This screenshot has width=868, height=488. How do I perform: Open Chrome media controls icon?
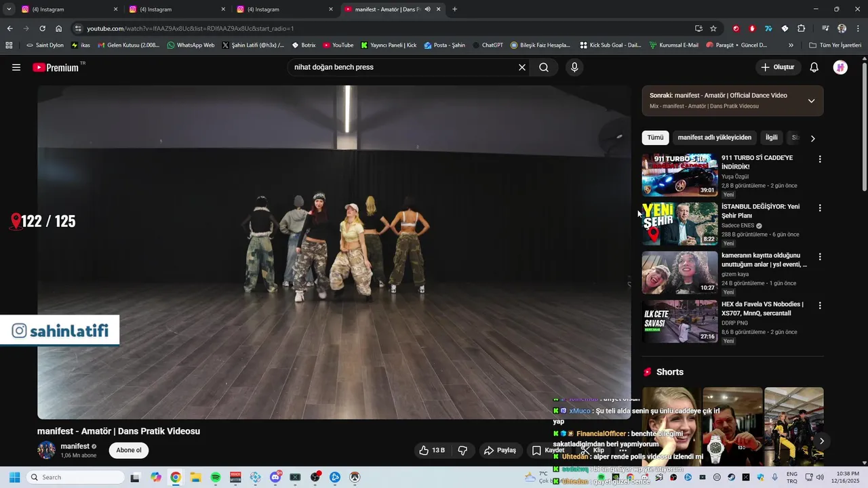825,28
